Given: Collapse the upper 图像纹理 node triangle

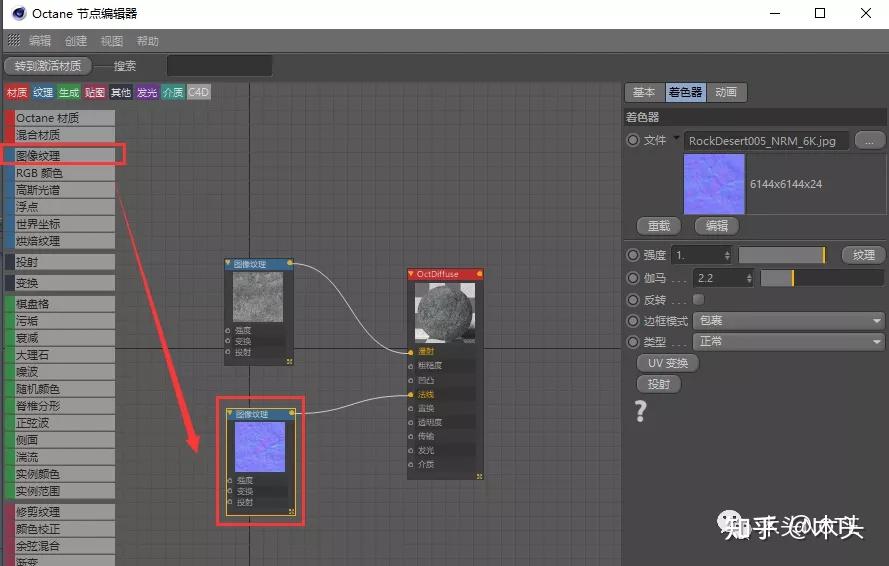Looking at the screenshot, I should pyautogui.click(x=228, y=264).
